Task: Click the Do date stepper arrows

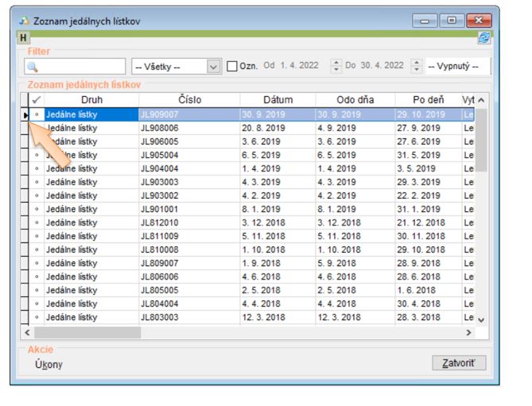Action: point(417,66)
